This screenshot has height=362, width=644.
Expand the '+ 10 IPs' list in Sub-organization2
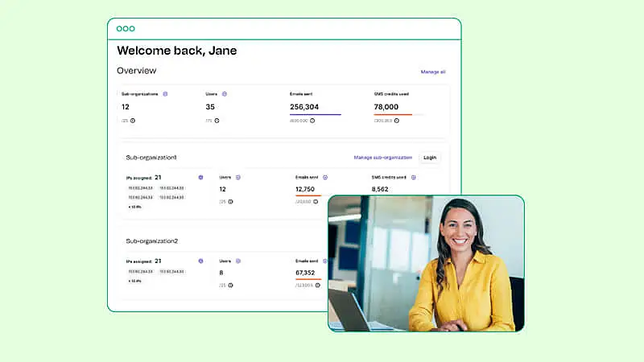tap(134, 281)
